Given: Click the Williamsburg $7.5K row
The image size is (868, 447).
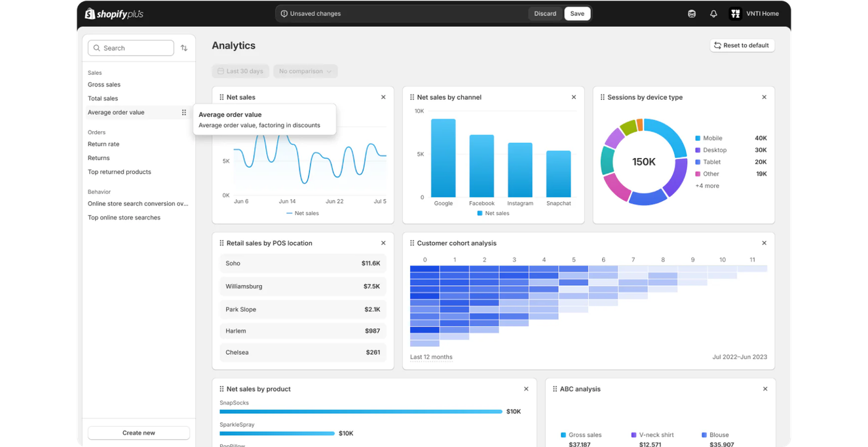Looking at the screenshot, I should (303, 286).
